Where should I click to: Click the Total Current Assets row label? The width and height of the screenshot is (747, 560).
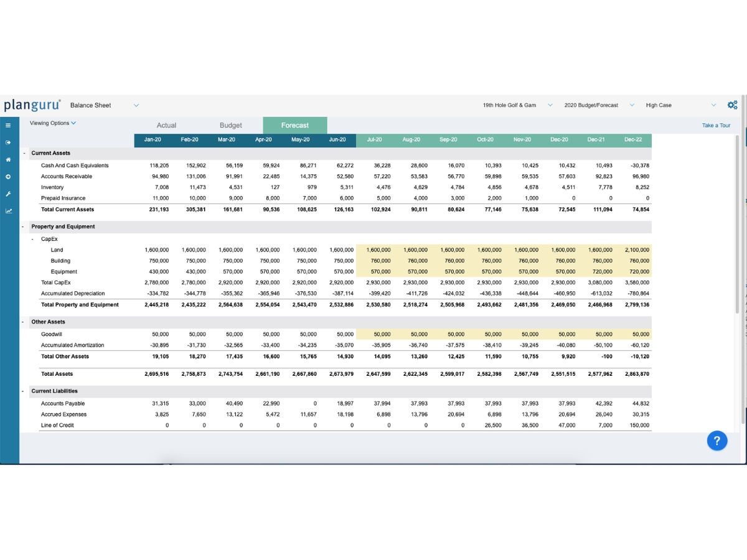point(67,210)
